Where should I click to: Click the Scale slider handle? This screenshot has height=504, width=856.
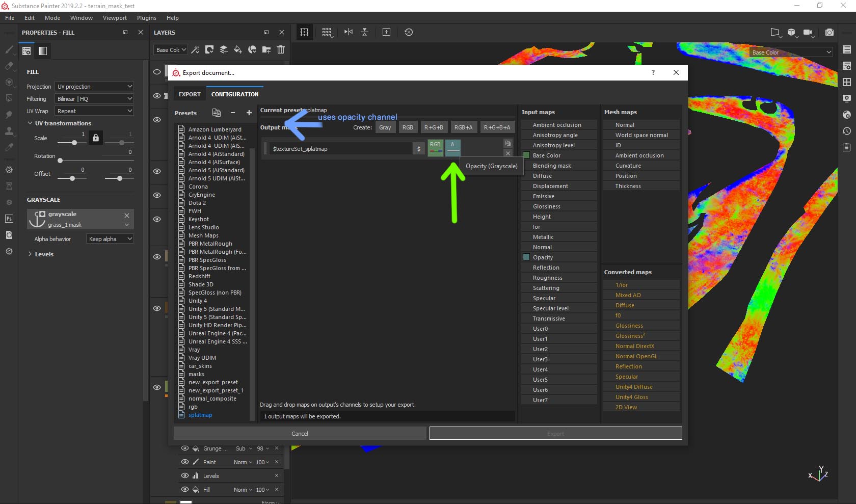pyautogui.click(x=74, y=143)
